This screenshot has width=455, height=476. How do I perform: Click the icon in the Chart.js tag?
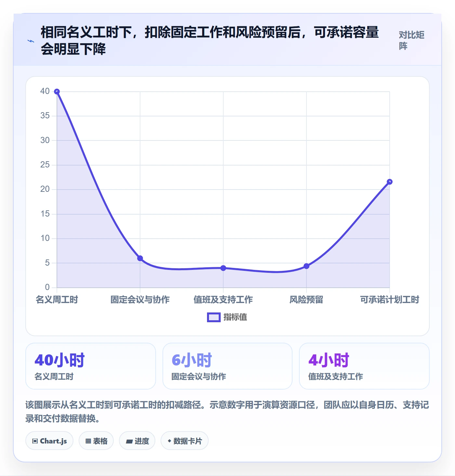click(x=35, y=441)
